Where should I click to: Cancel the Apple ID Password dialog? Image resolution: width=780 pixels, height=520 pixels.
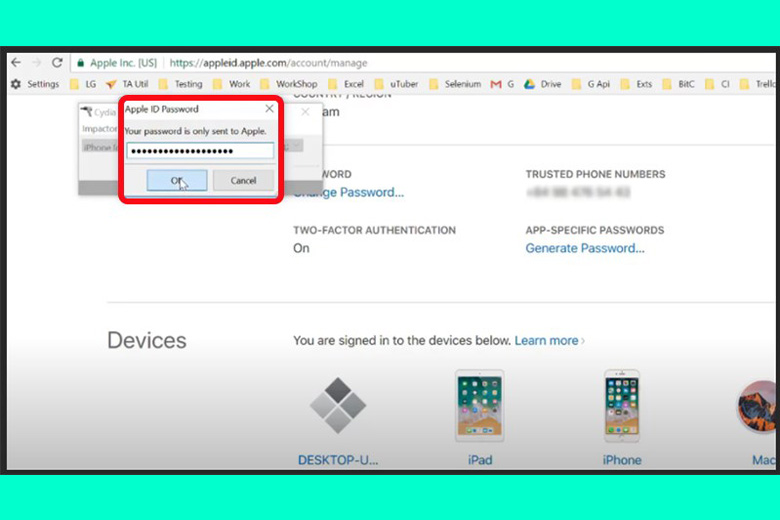tap(243, 180)
